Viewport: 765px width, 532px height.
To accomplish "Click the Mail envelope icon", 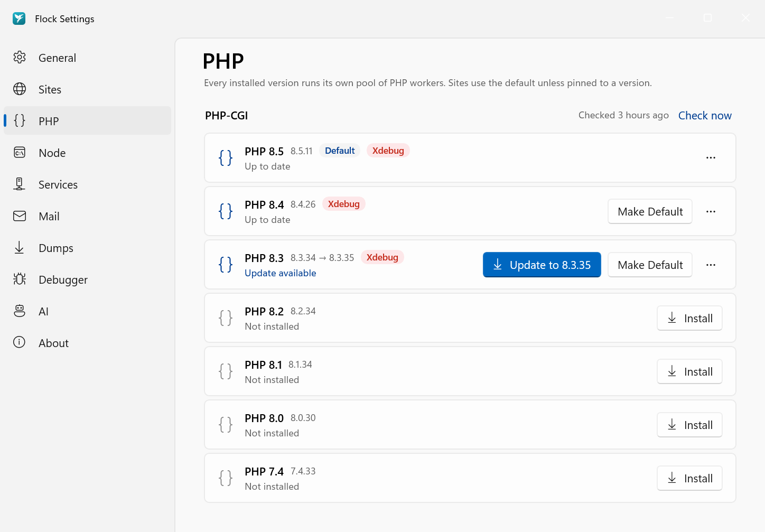I will (20, 216).
